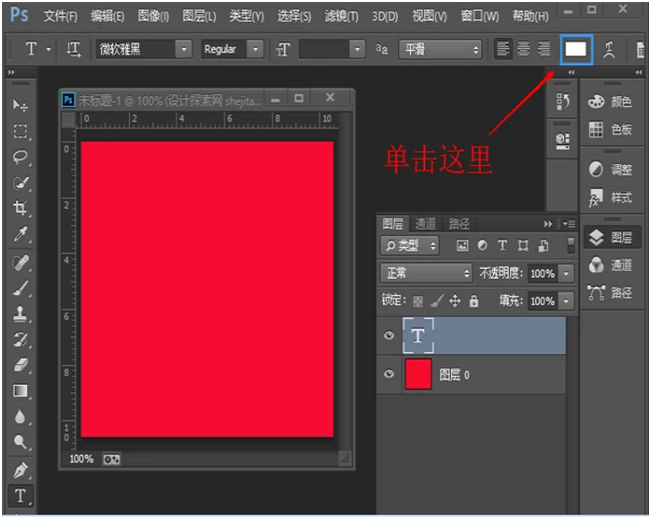Click the text layer T thumbnail
This screenshot has height=519, width=651.
[418, 335]
